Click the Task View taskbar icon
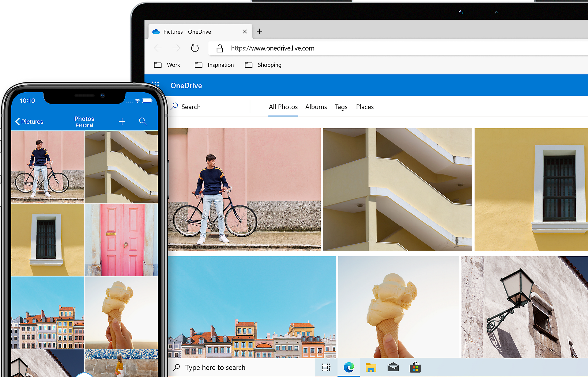This screenshot has height=377, width=588. (326, 367)
